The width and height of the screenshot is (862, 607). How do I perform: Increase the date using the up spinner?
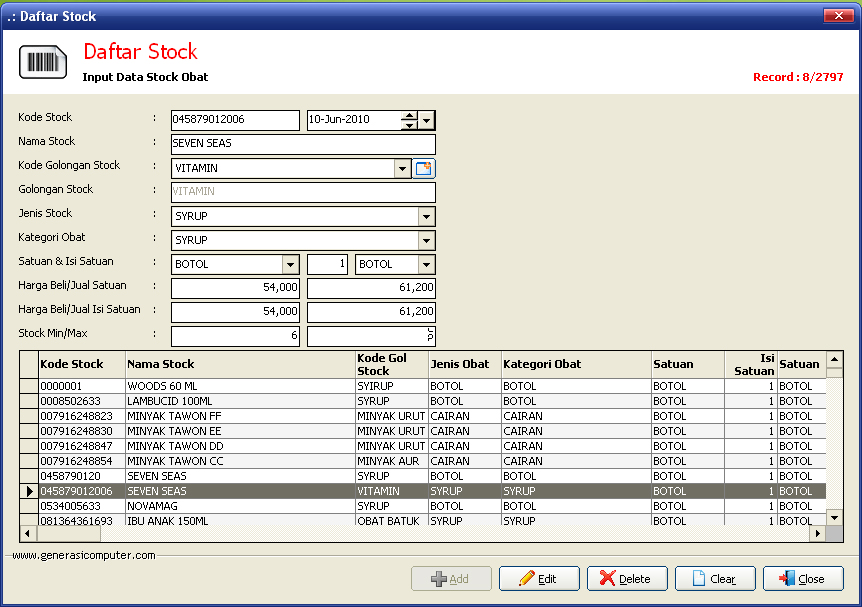409,115
